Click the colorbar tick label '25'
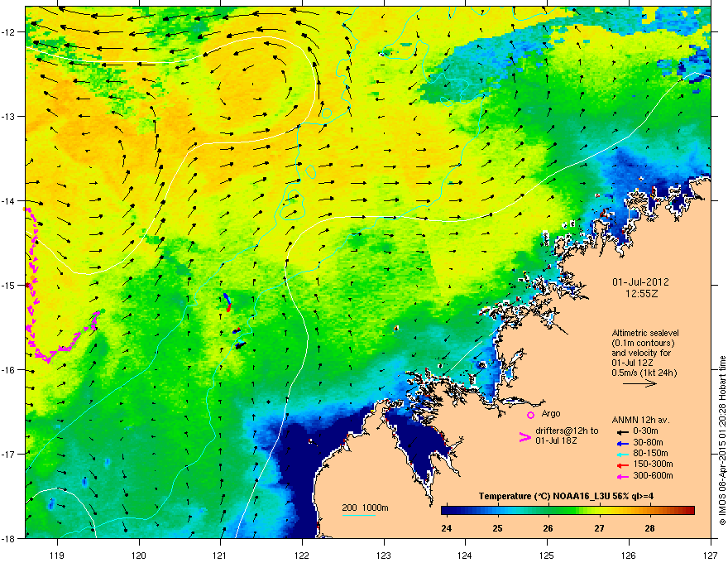 pos(497,528)
